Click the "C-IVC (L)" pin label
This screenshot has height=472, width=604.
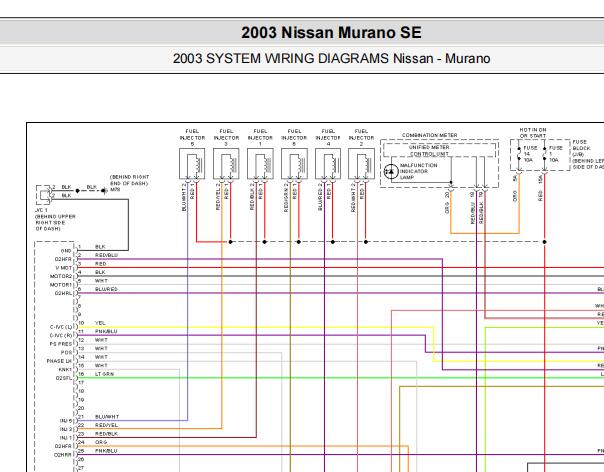[x=61, y=327]
